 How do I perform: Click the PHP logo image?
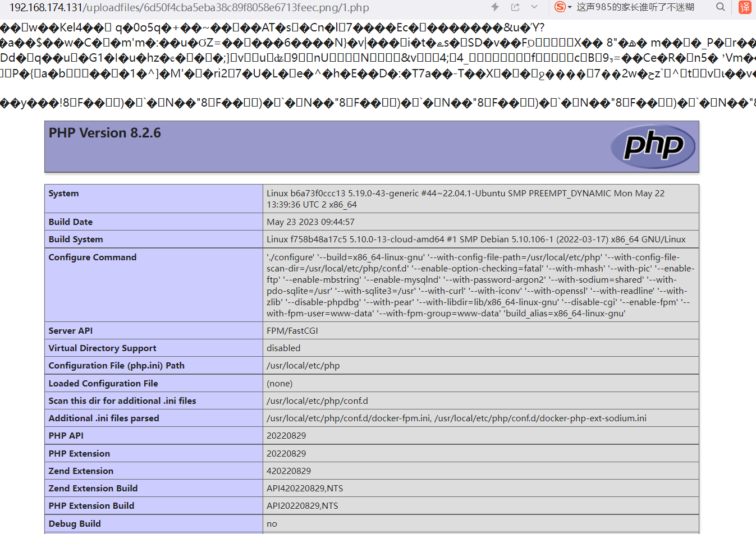pyautogui.click(x=653, y=146)
